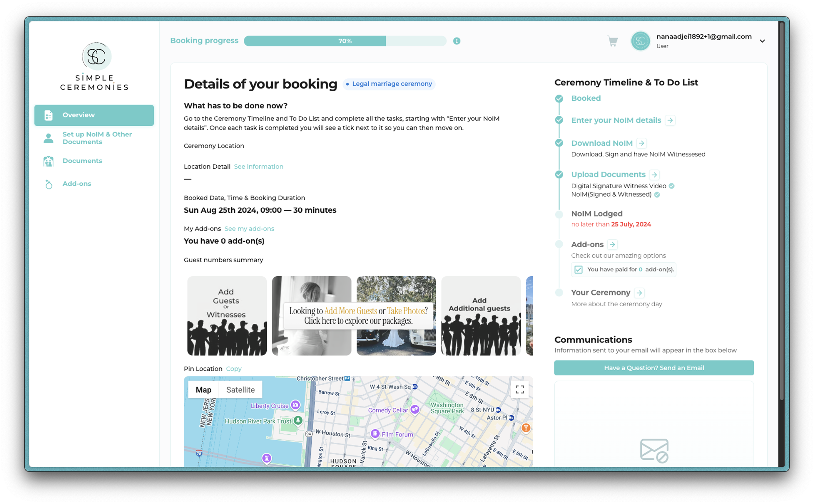Screen dimensions: 814x504
Task: Go to the Add-ons sidebar item
Action: coord(94,184)
